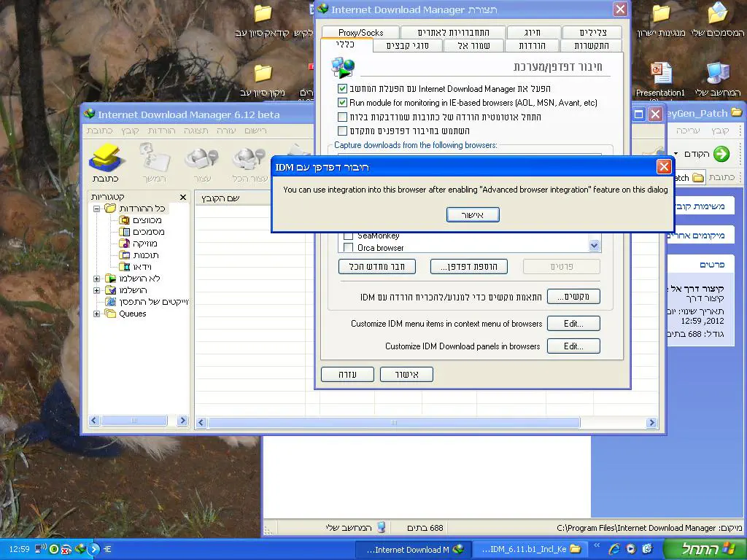This screenshot has width=747, height=560.
Task: Click Edit for Customize IDM Download panels
Action: coord(573,346)
